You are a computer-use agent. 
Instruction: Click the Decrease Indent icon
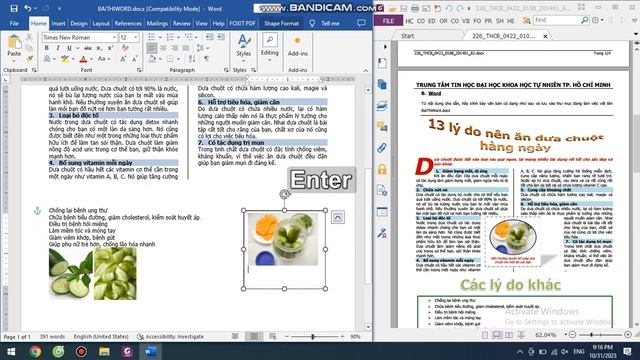(209, 37)
